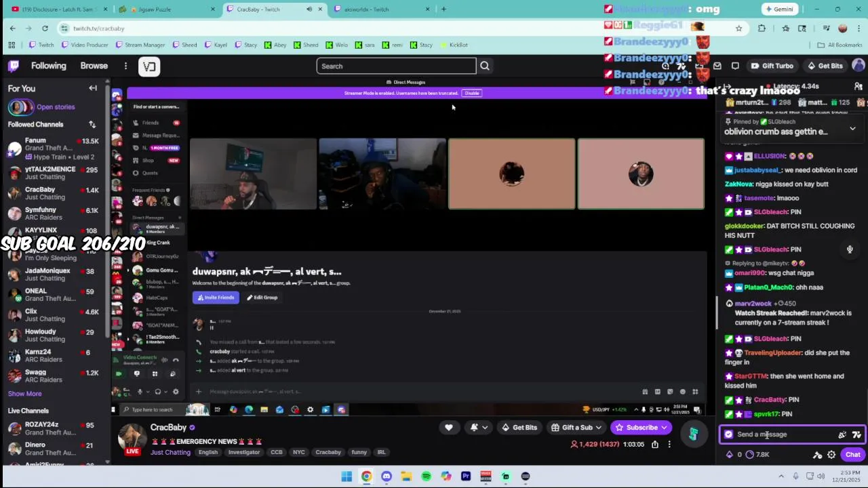This screenshot has height=488, width=868.
Task: Open chat settings gear icon
Action: [831, 455]
